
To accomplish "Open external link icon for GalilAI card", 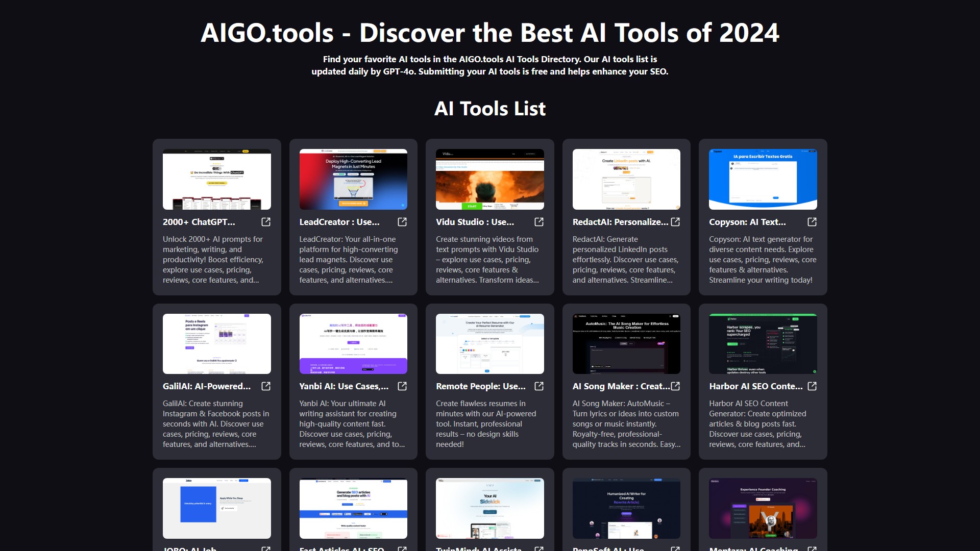I will [x=266, y=386].
